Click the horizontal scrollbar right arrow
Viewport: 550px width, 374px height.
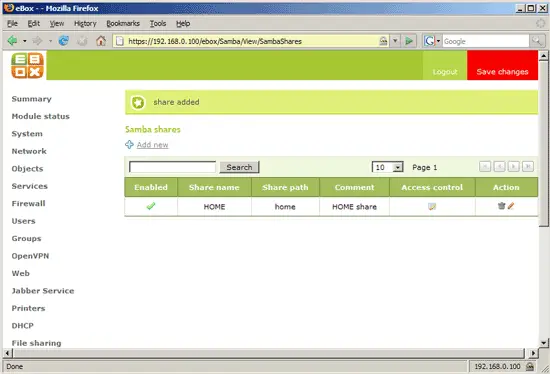click(x=533, y=353)
